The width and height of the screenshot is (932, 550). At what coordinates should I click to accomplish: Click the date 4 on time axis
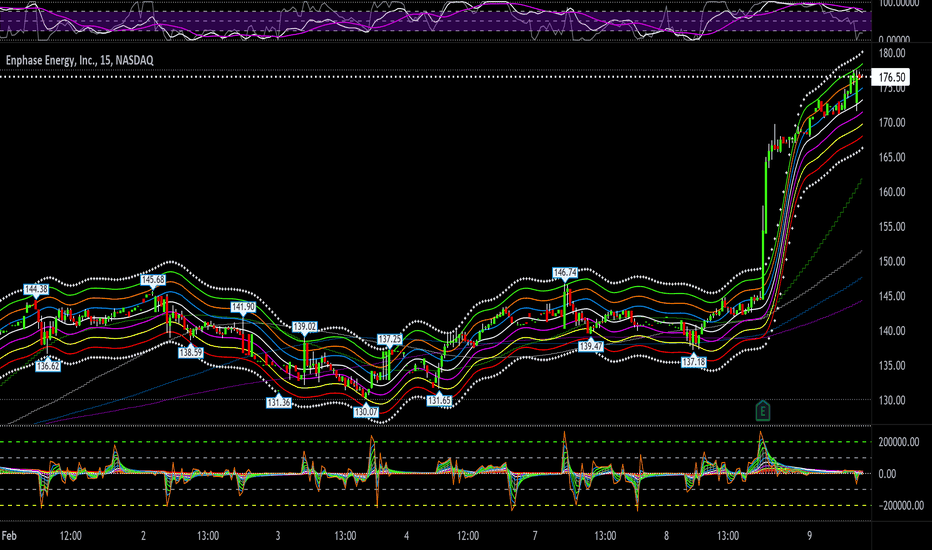[x=407, y=536]
